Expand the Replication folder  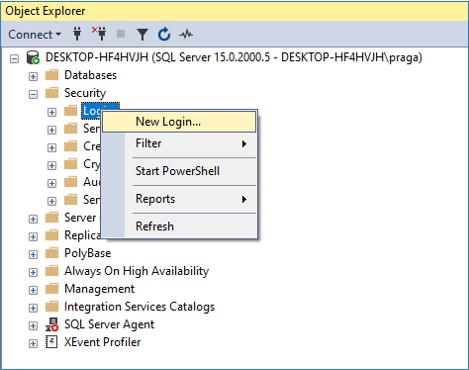point(33,237)
